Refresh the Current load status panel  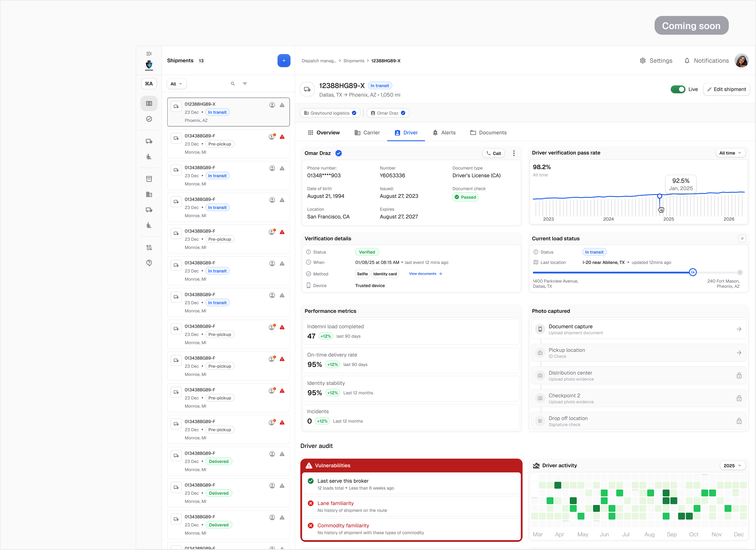point(742,239)
